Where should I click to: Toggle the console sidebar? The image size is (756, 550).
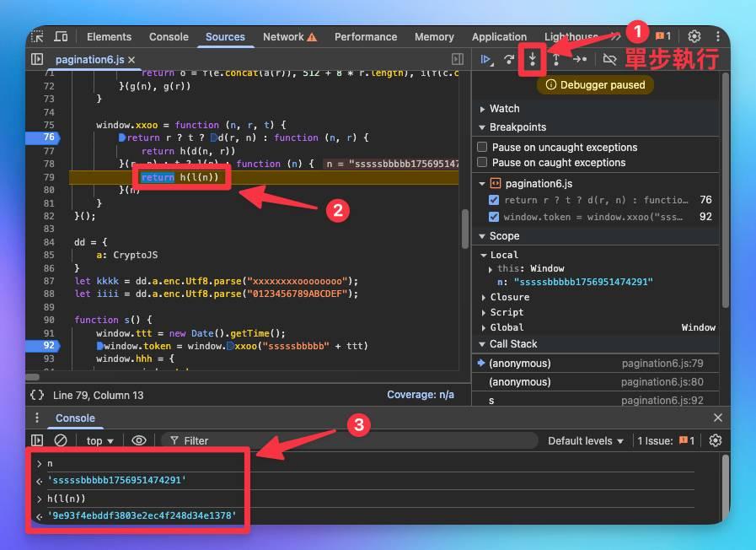(37, 440)
